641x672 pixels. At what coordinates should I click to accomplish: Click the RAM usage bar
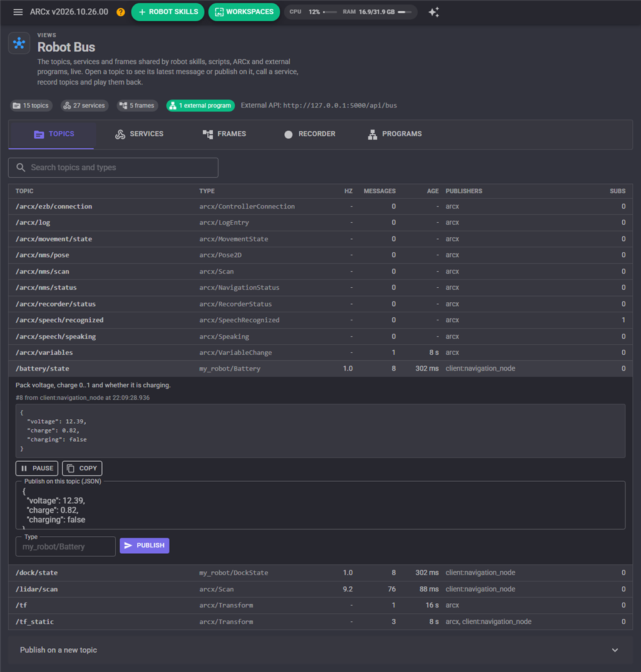(x=405, y=12)
